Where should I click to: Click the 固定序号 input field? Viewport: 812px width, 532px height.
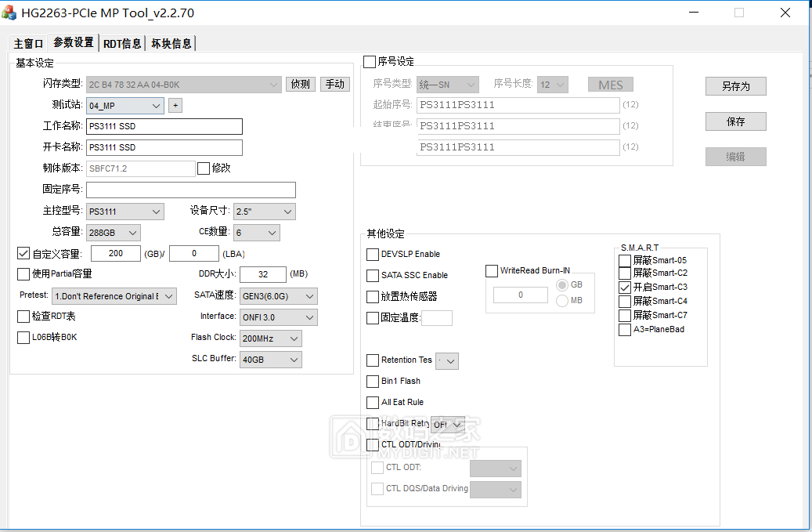(190, 190)
